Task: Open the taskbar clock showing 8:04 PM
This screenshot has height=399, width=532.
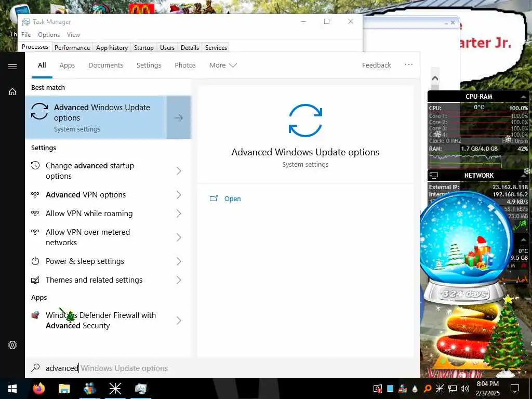Action: pos(487,389)
